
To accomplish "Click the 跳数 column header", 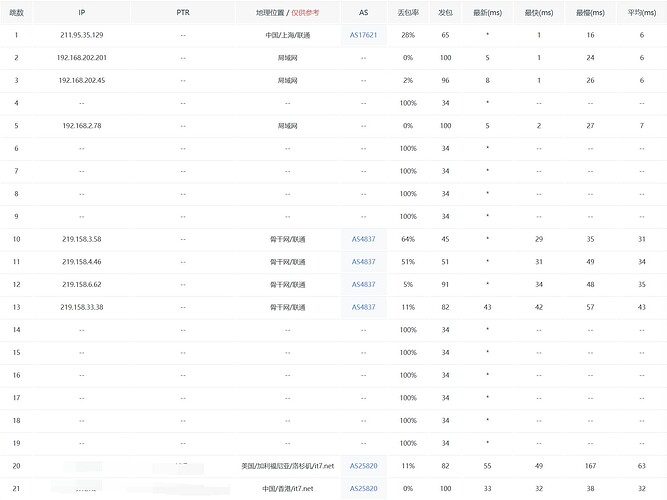I will [16, 12].
